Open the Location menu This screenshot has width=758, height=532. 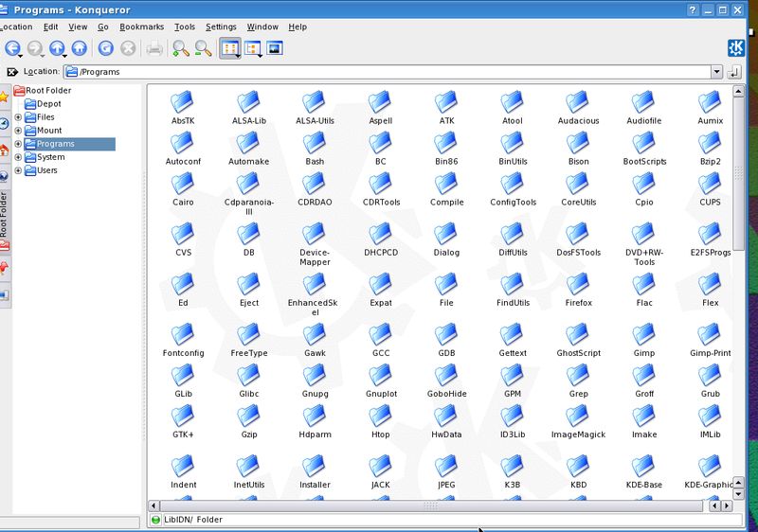[x=16, y=27]
